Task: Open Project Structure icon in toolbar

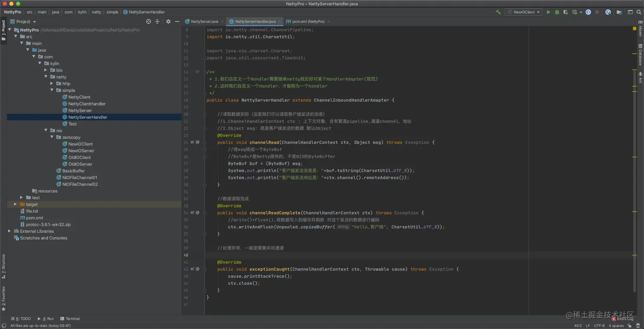Action: coord(619,12)
